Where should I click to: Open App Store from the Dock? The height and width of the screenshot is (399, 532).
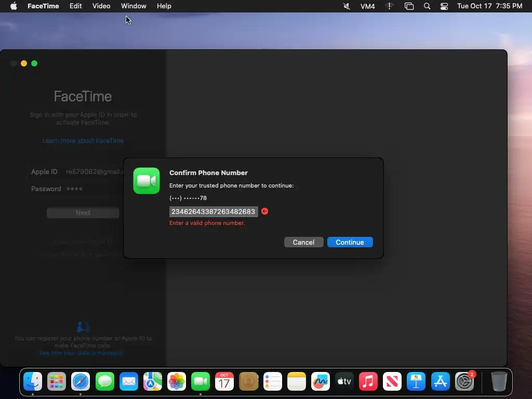click(x=440, y=381)
